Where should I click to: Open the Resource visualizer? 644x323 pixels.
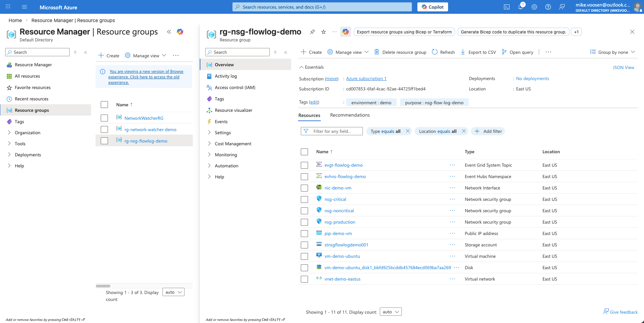click(234, 110)
